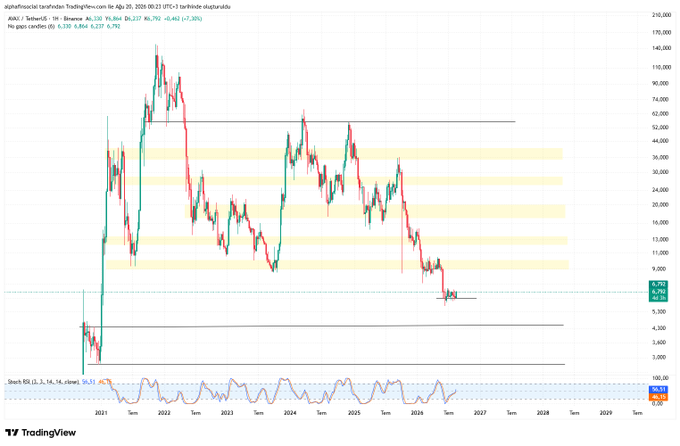Click the 5,300 price axis label
The width and height of the screenshot is (680, 446).
click(x=659, y=312)
